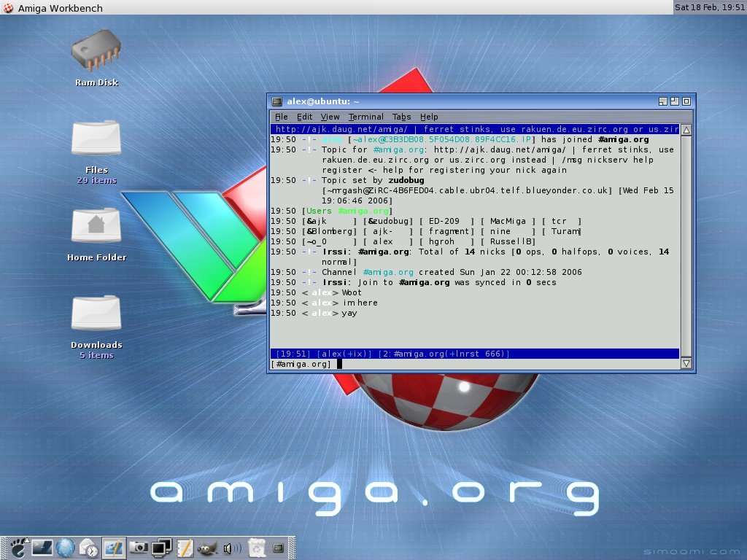This screenshot has height=560, width=747.
Task: Click the alex@ubuntu window title bar
Action: click(481, 101)
